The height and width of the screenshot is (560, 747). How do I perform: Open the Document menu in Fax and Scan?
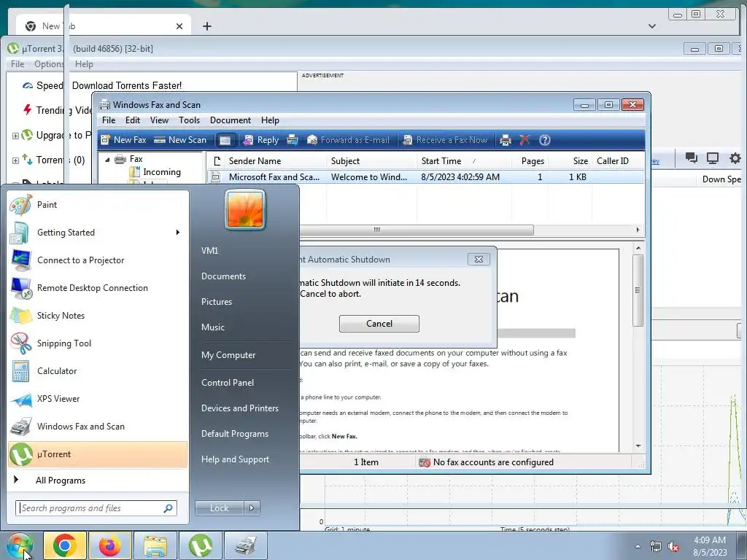pyautogui.click(x=230, y=120)
